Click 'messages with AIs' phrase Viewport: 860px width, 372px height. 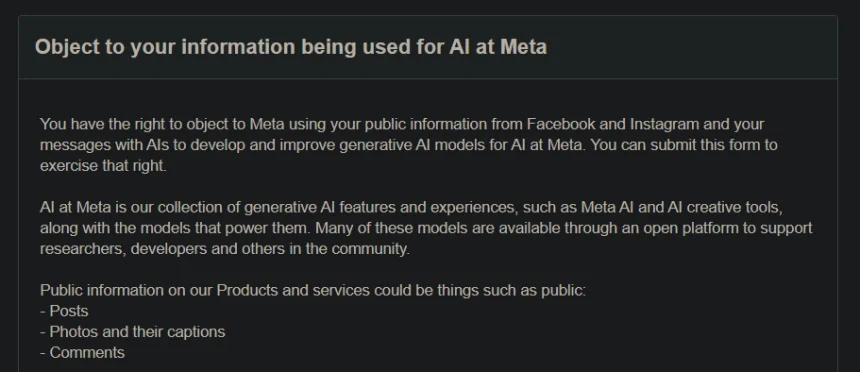(x=100, y=145)
